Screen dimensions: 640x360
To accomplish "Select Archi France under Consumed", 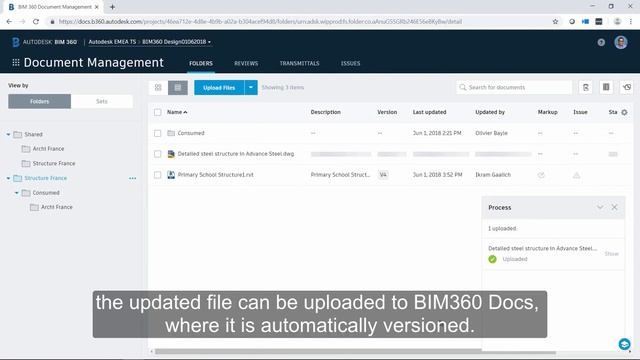I will click(57, 207).
